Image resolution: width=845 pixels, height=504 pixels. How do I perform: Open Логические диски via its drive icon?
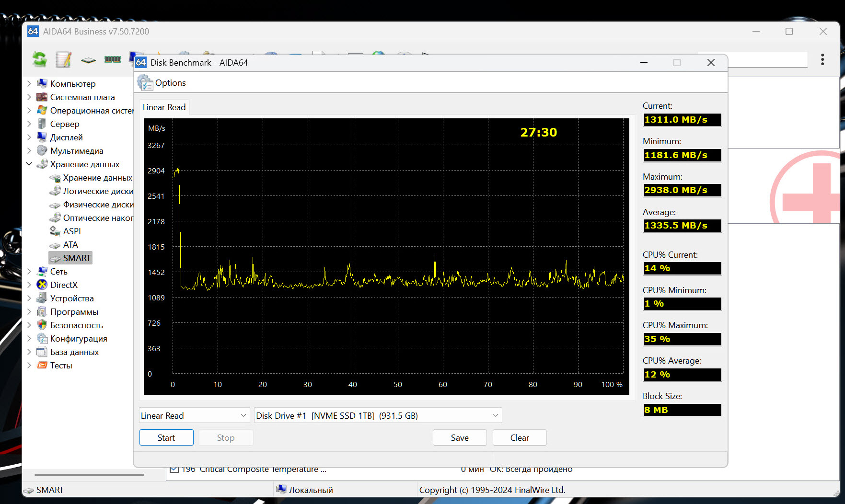pos(55,191)
